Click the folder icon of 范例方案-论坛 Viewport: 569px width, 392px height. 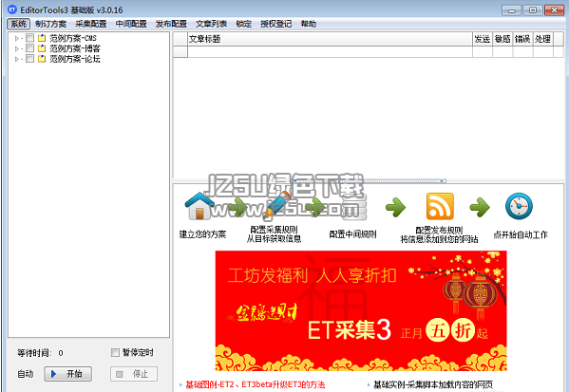coord(42,59)
